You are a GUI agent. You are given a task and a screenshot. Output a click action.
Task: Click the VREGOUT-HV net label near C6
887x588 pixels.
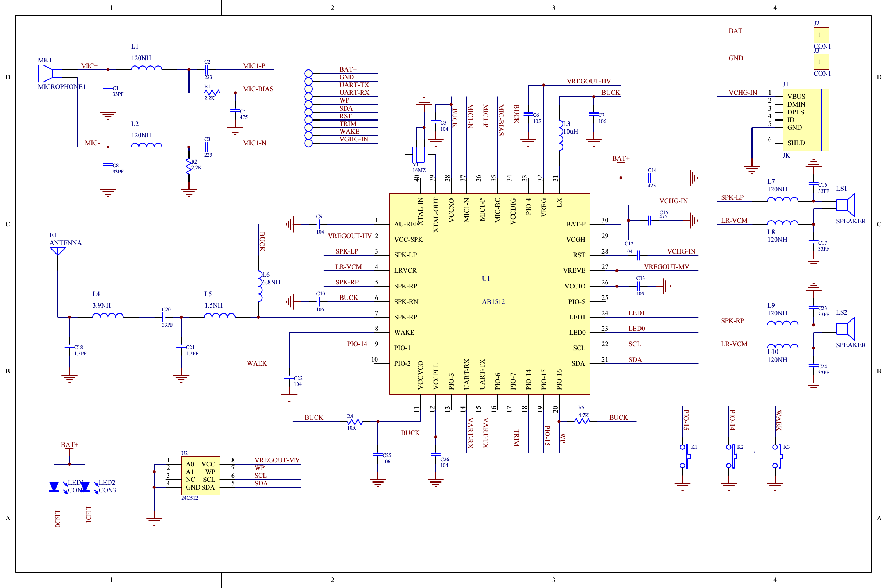589,81
